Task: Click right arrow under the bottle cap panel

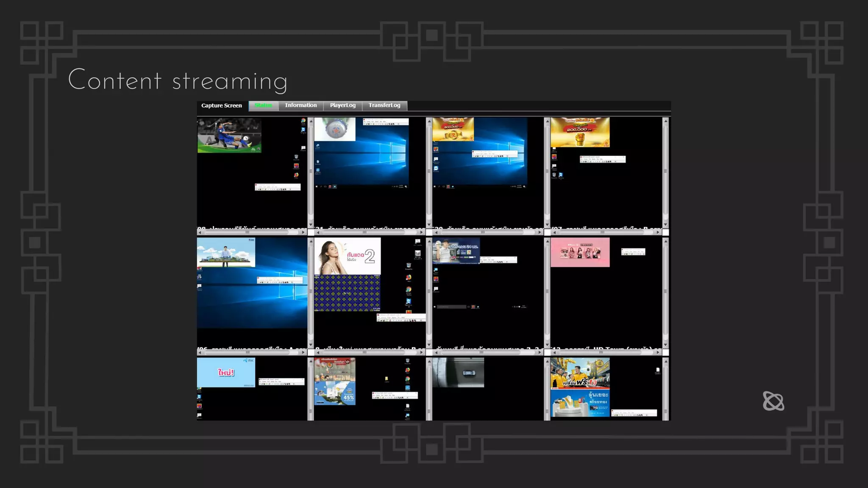Action: tap(421, 232)
